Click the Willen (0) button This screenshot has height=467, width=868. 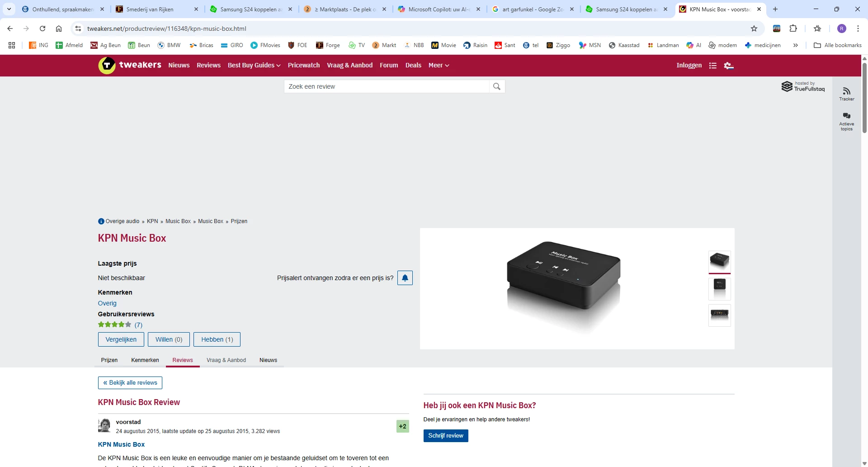coord(169,339)
